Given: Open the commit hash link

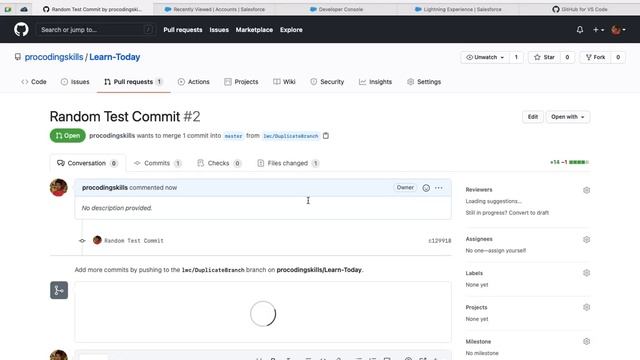Looking at the screenshot, I should click(440, 241).
